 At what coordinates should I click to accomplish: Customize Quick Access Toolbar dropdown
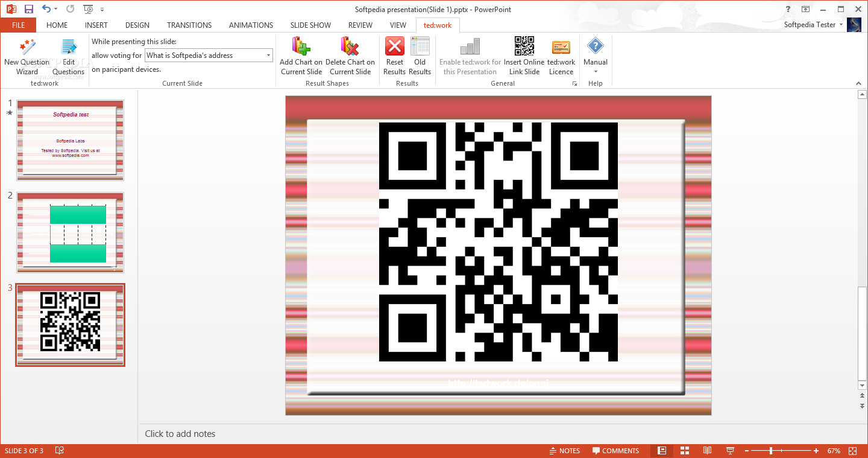[x=102, y=9]
